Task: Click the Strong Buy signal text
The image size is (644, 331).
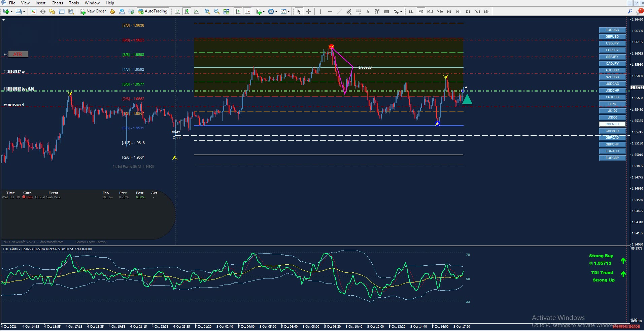Action: coord(601,256)
